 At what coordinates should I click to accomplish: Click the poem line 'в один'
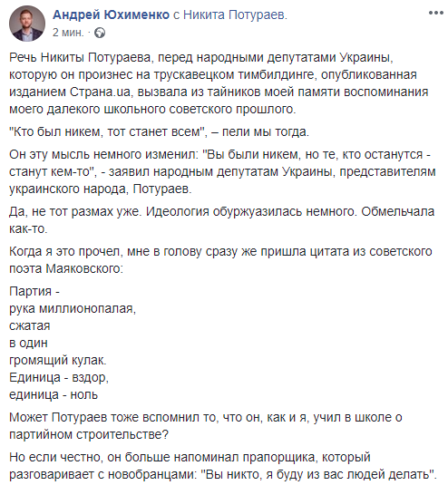(x=28, y=343)
